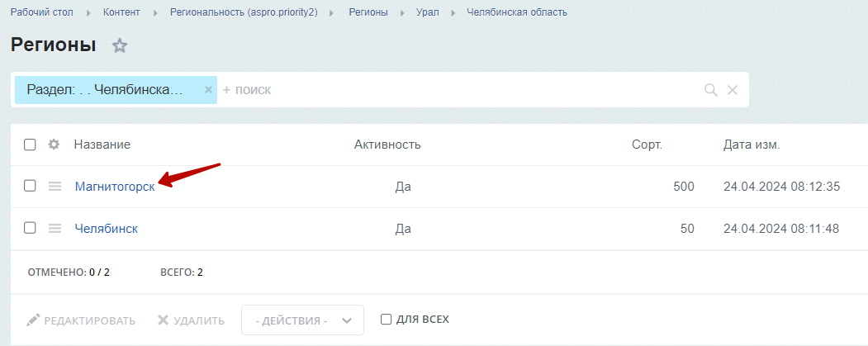The image size is (868, 346).
Task: Select all rows checkbox in header
Action: click(x=30, y=145)
